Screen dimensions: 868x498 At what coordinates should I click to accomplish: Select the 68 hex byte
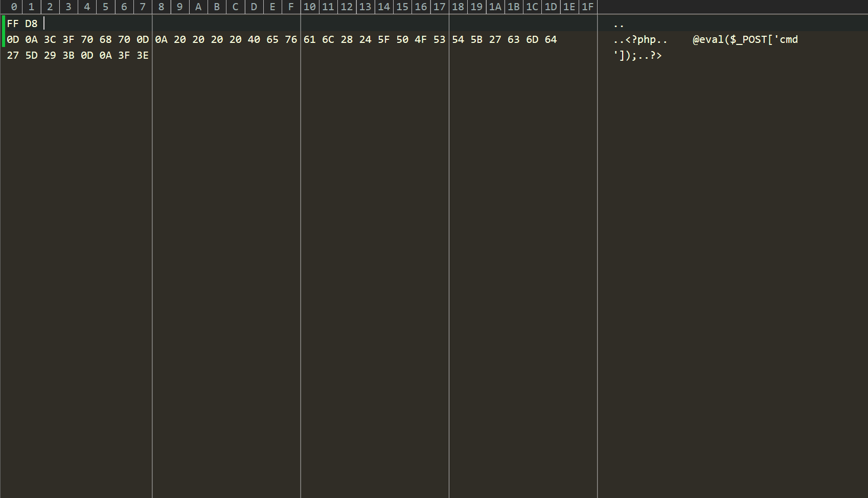pos(105,39)
